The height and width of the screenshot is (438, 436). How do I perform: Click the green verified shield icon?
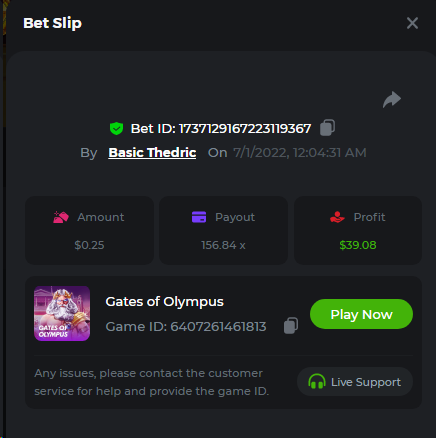pyautogui.click(x=116, y=128)
